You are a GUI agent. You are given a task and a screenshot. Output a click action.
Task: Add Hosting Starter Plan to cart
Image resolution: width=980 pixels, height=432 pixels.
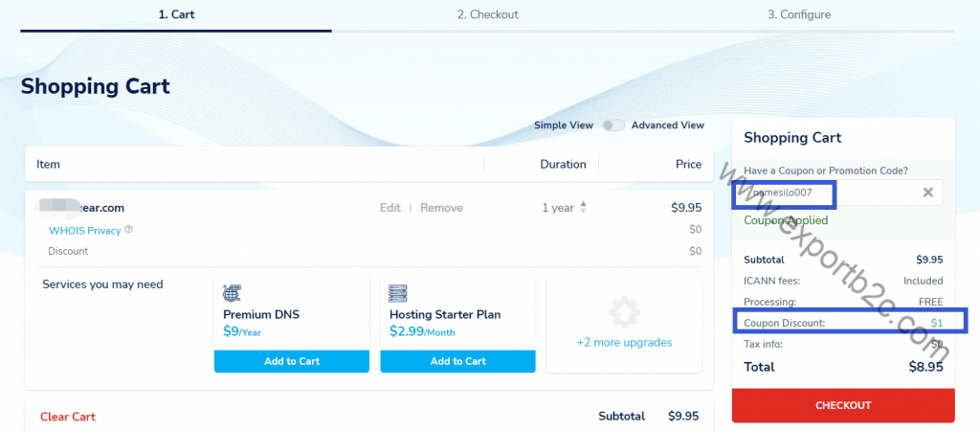tap(457, 361)
